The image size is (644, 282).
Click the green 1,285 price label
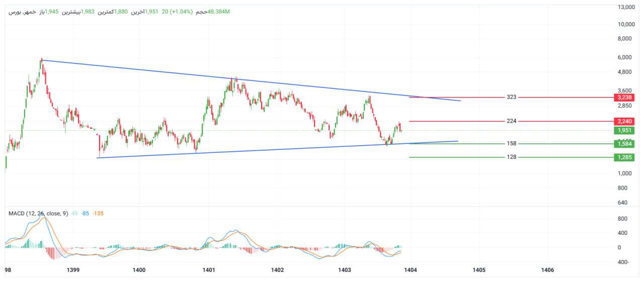[x=624, y=157]
